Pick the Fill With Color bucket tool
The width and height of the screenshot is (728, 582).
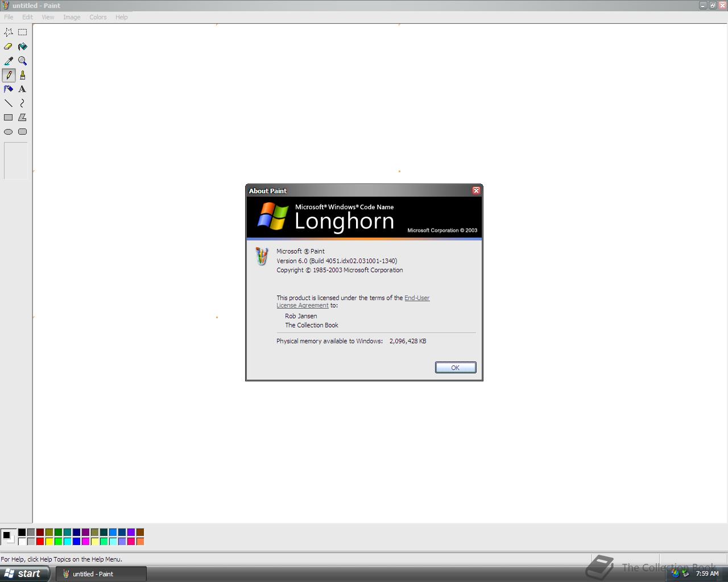22,47
